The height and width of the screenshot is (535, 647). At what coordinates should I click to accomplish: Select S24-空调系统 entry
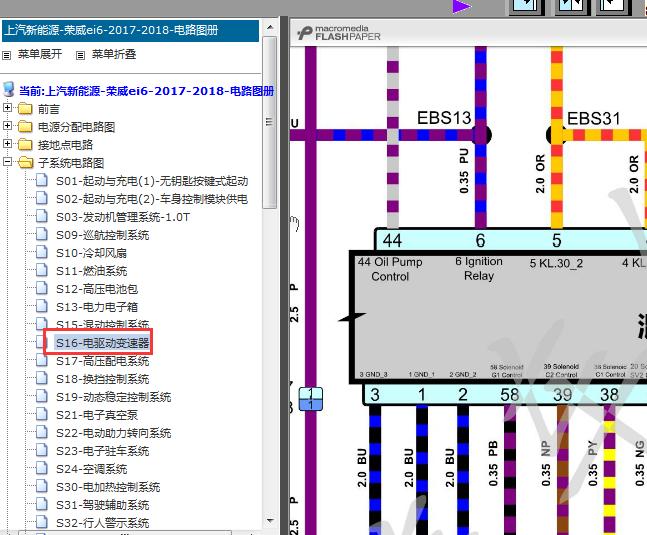click(x=91, y=469)
